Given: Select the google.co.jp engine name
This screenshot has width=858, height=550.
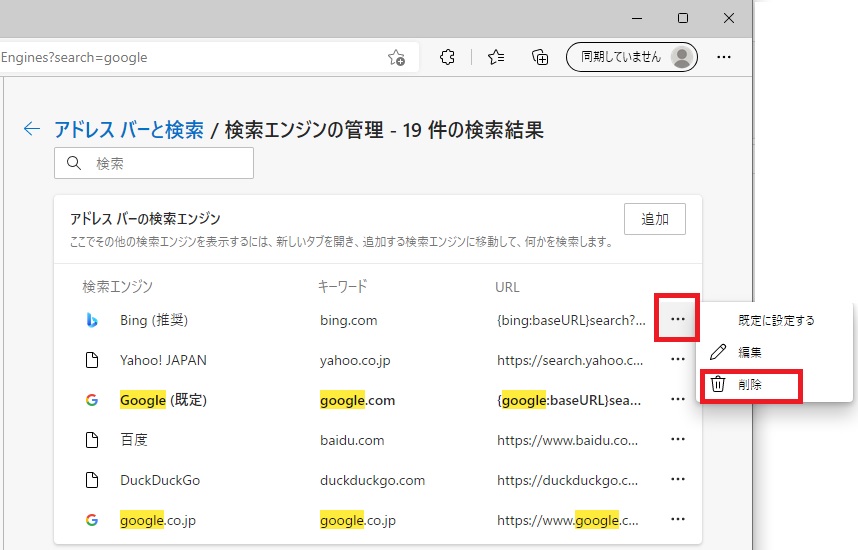Looking at the screenshot, I should [158, 520].
